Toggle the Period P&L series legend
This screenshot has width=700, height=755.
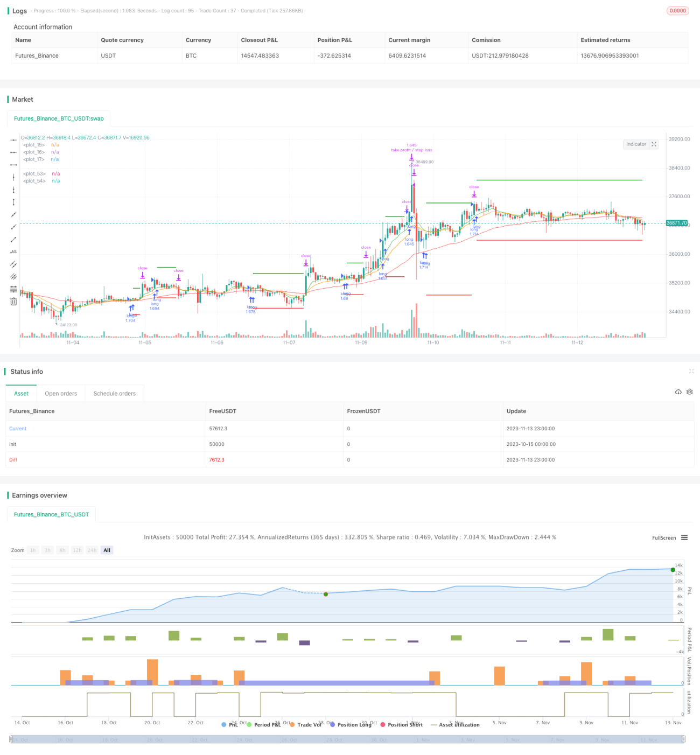click(263, 724)
